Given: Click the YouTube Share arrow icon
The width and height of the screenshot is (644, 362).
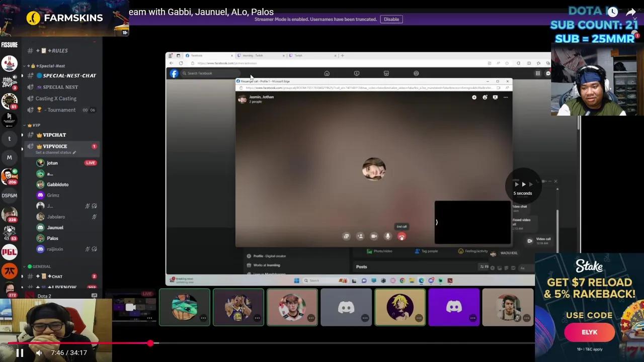Looking at the screenshot, I should coord(631,12).
